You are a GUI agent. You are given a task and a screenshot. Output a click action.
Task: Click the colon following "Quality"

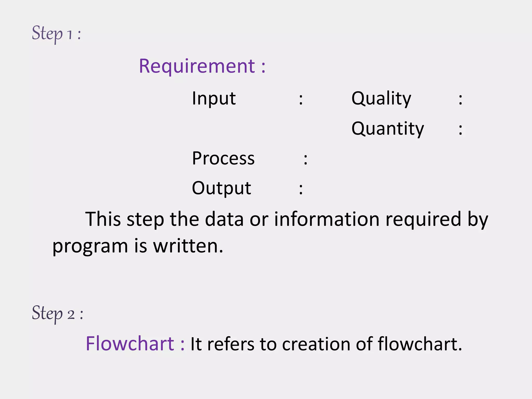[x=460, y=100]
